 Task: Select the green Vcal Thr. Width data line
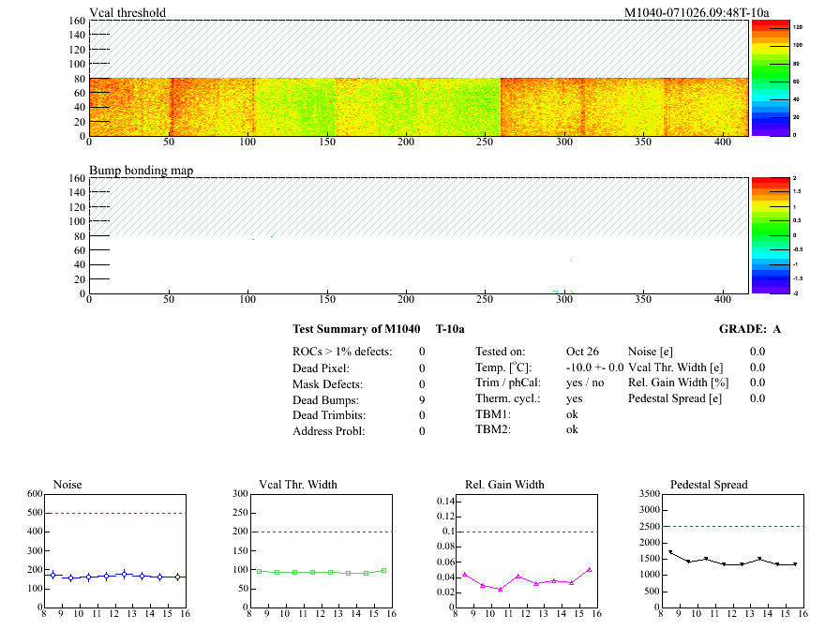322,572
